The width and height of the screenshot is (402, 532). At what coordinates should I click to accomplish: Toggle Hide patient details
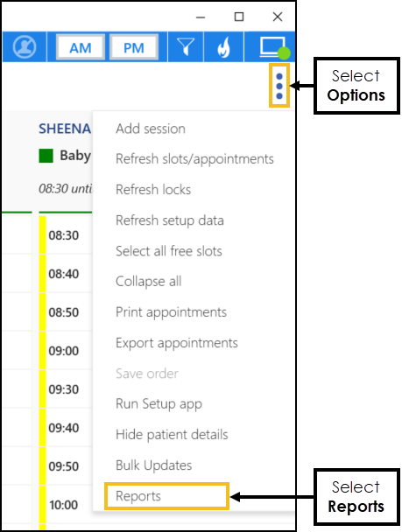[x=172, y=435]
